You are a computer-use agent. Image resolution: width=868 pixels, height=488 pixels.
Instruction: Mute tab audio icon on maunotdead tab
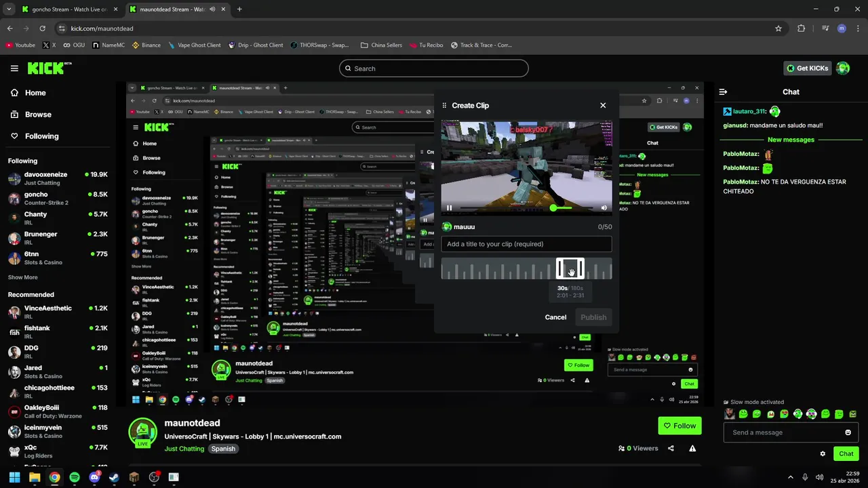point(213,9)
